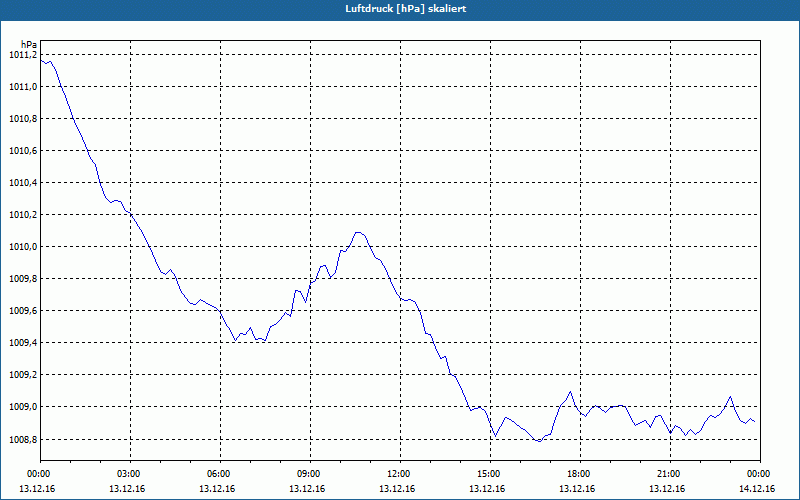Select the 1009,2 y-axis value
The height and width of the screenshot is (500, 800).
point(23,375)
